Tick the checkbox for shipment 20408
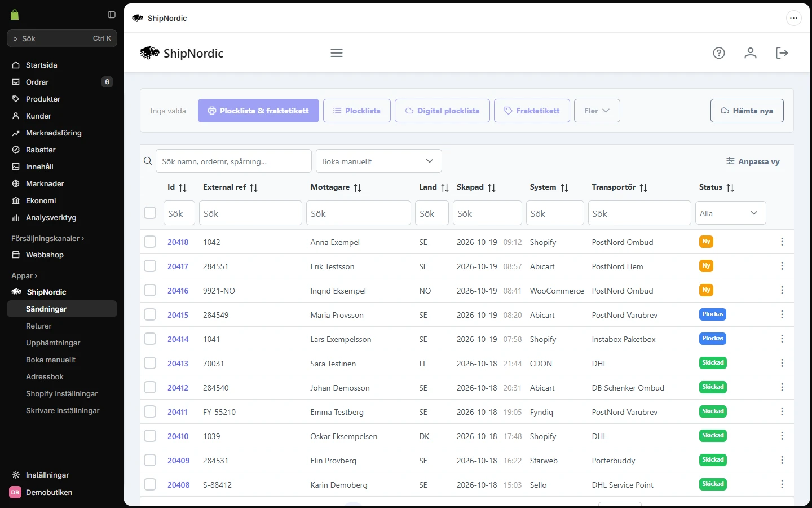The image size is (812, 508). point(150,484)
